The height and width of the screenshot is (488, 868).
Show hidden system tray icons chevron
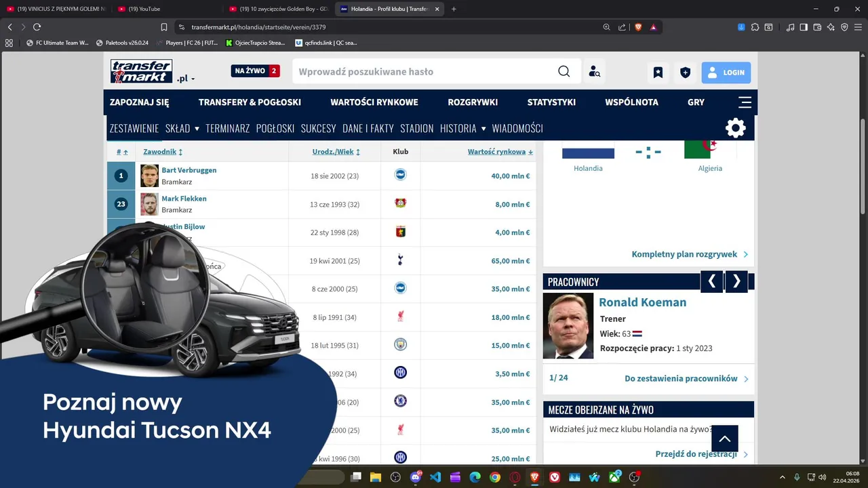(x=782, y=477)
